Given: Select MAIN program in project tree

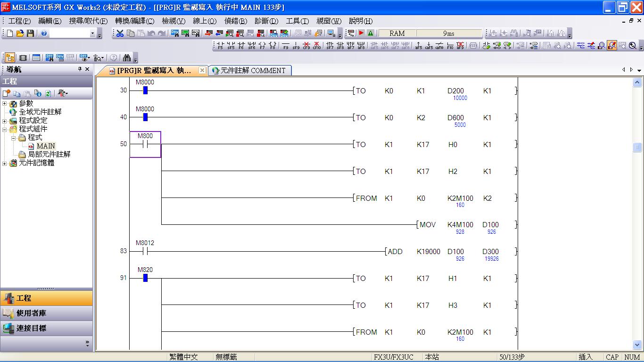Looking at the screenshot, I should [46, 146].
